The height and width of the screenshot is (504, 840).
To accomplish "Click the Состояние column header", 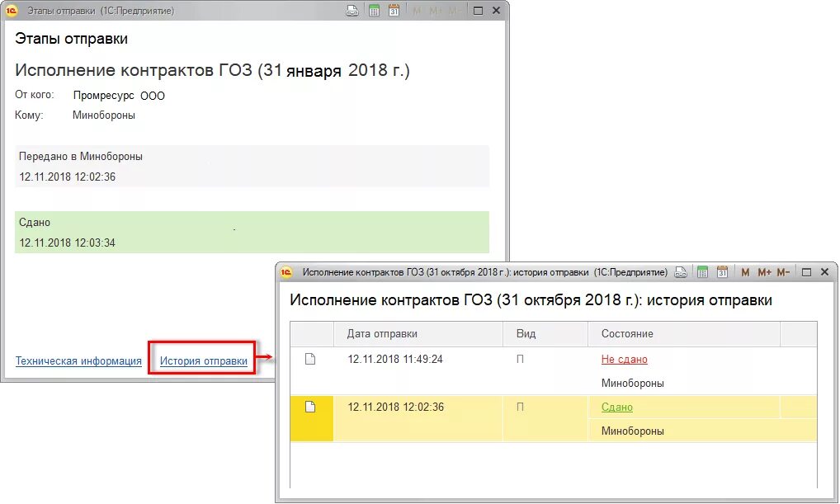I will click(x=684, y=334).
